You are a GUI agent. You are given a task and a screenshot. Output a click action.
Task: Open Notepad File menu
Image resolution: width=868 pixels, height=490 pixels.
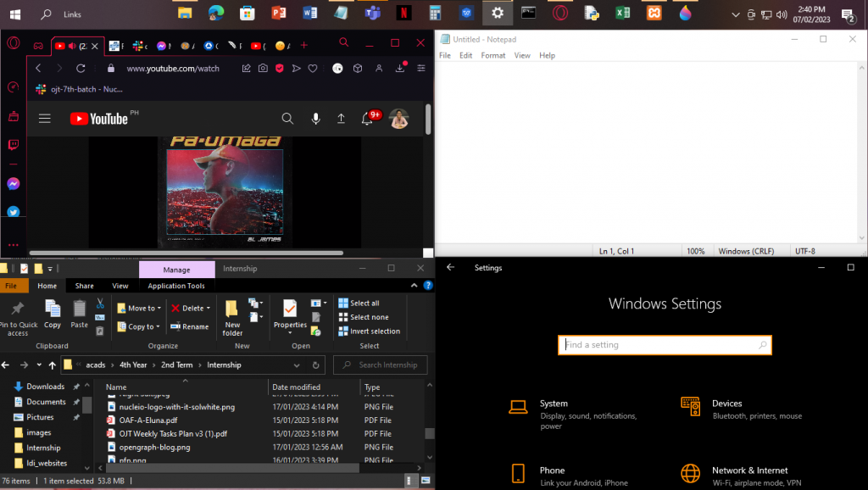point(444,55)
